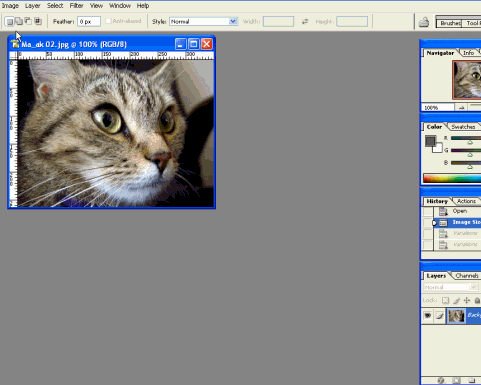Click the Feather input field
The image size is (481, 385).
[89, 22]
